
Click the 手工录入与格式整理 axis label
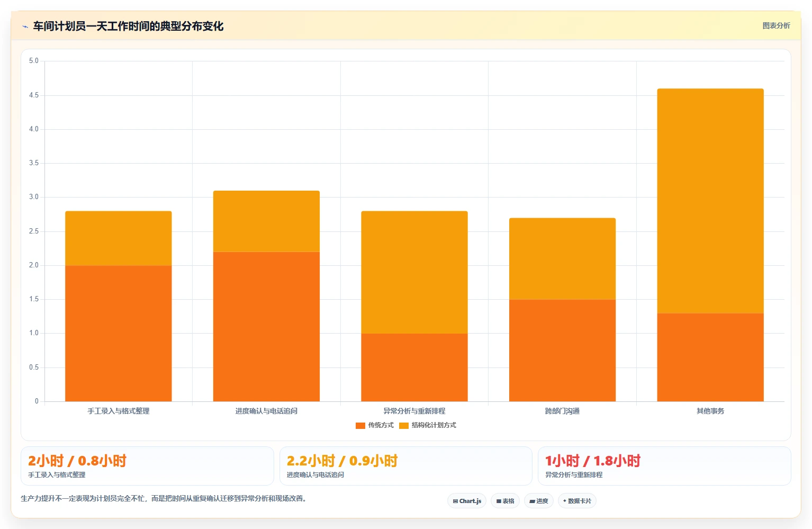pyautogui.click(x=119, y=411)
